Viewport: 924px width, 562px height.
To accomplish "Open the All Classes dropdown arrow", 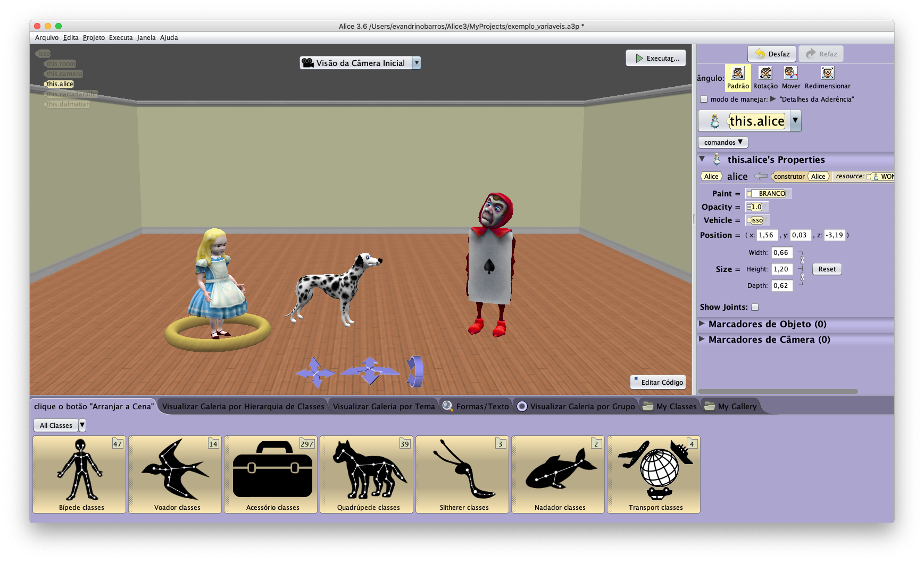I will 82,425.
